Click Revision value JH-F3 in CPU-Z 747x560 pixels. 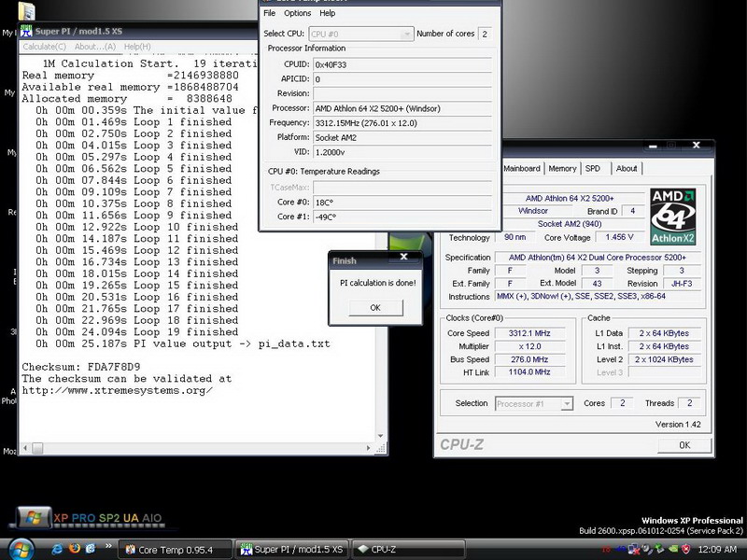[x=682, y=284]
